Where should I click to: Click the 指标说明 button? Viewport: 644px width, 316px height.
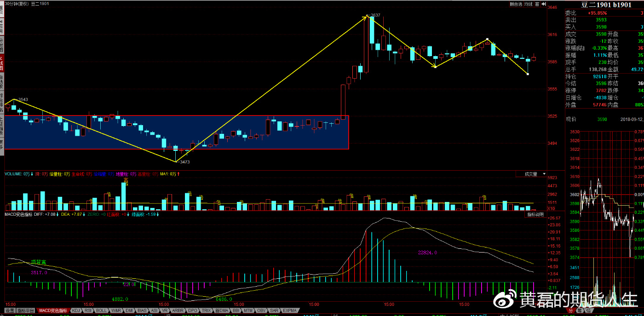536,215
